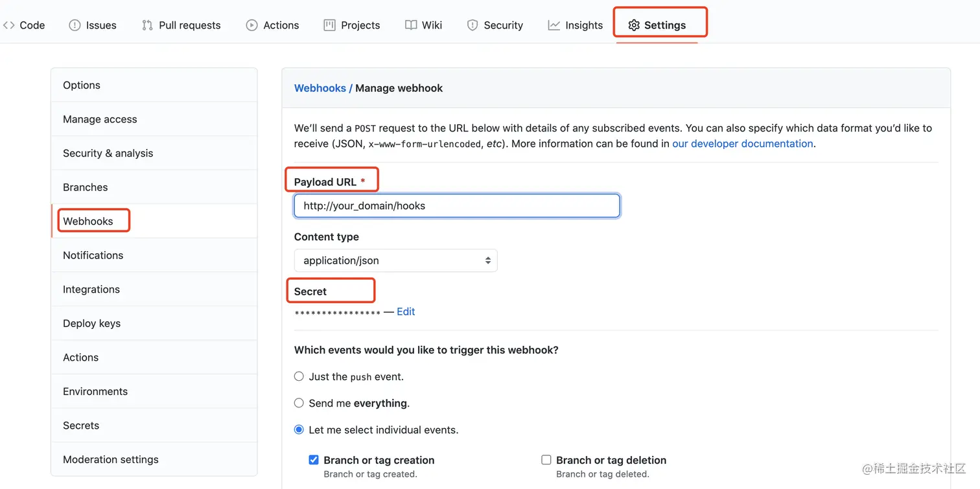Click the Edit link next to Secret
The height and width of the screenshot is (489, 980).
(x=406, y=312)
